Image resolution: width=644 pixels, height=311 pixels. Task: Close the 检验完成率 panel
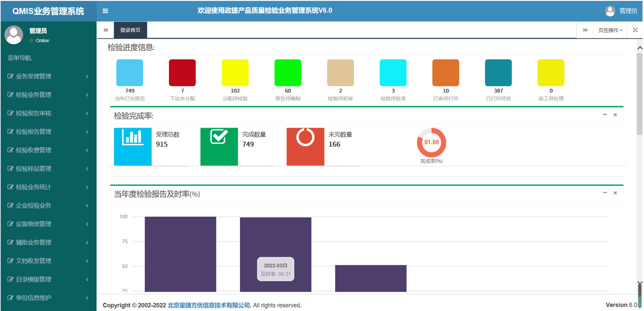pos(615,115)
